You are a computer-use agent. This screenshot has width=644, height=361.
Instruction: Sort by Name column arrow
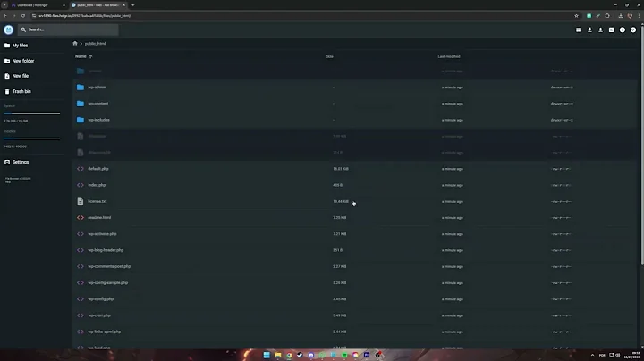tap(90, 56)
